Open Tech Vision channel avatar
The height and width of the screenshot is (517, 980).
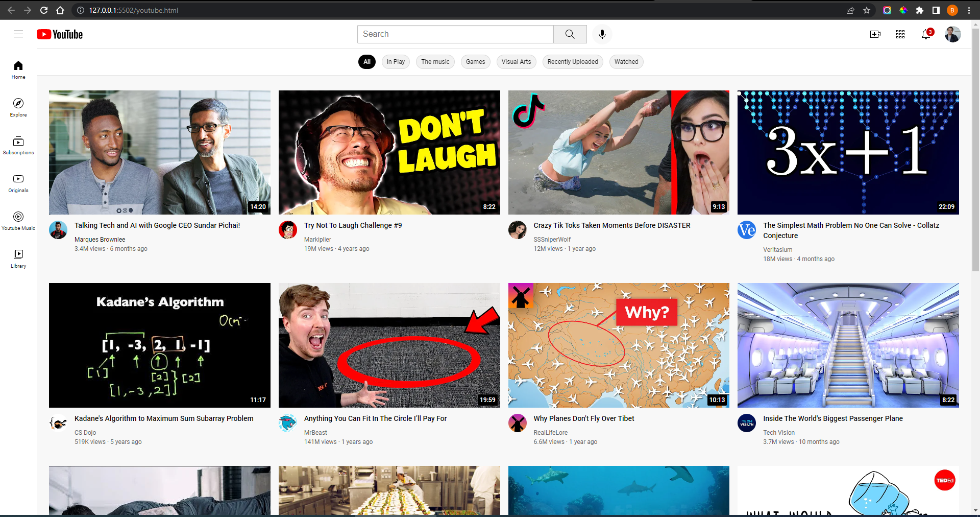coord(747,423)
